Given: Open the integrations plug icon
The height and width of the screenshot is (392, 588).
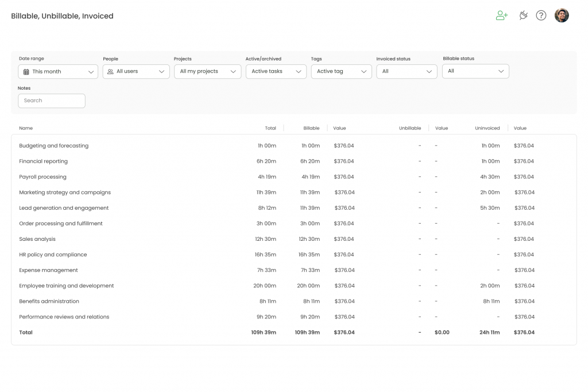Looking at the screenshot, I should (523, 16).
